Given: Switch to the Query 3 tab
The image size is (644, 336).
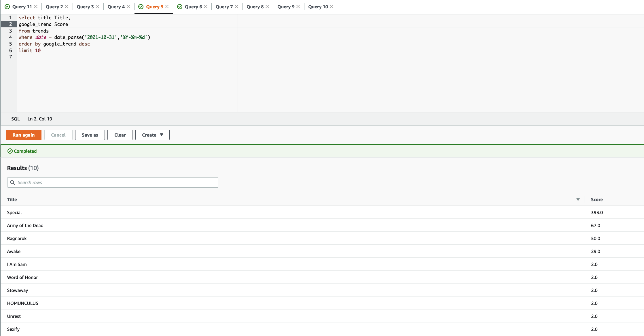Looking at the screenshot, I should [85, 7].
